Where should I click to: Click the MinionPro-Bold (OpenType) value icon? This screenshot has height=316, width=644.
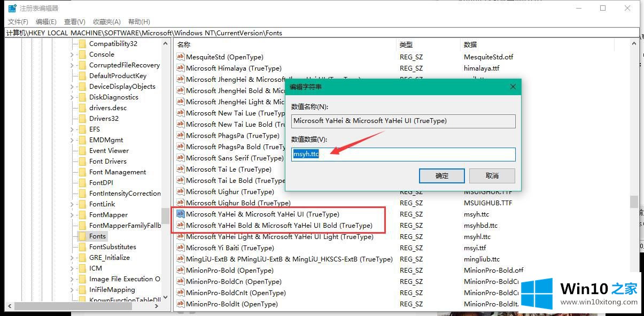[180, 271]
